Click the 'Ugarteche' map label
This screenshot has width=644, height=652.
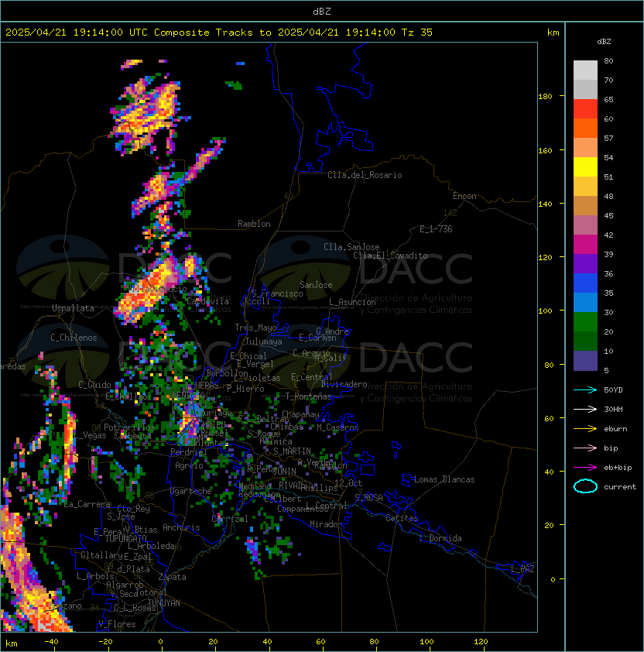tap(191, 491)
